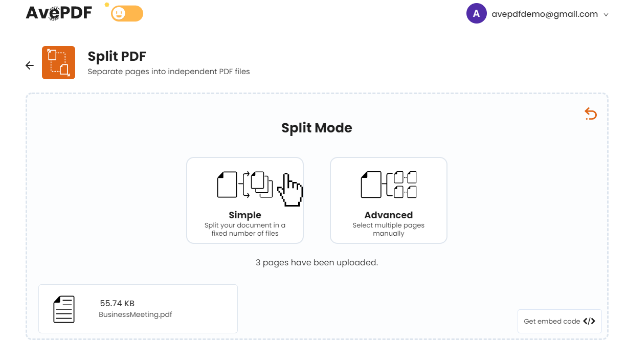
Task: Click 'Split your document in a fixed number' description
Action: tap(245, 229)
